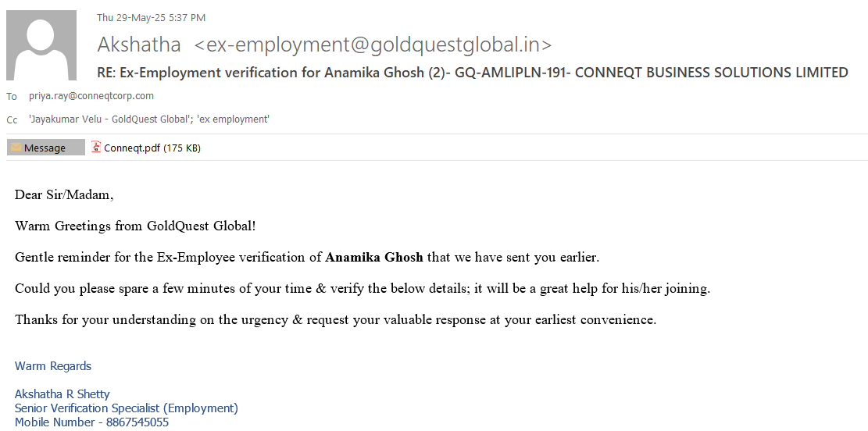
Task: Click the Dear Sir/Madam greeting
Action: (64, 194)
